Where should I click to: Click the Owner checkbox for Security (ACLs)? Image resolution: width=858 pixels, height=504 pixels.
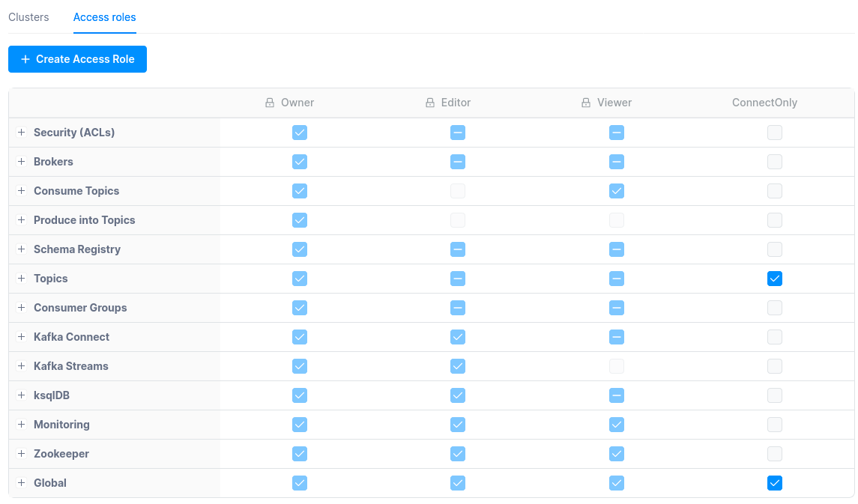(x=300, y=133)
